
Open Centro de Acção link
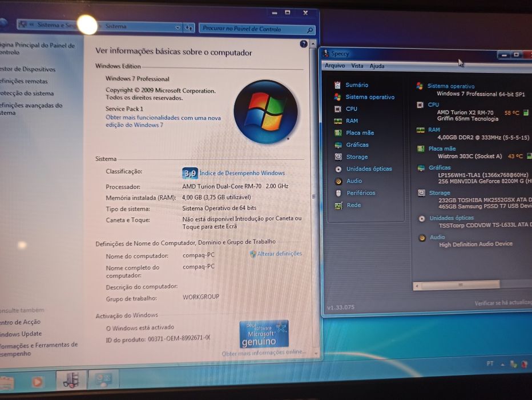pyautogui.click(x=19, y=322)
